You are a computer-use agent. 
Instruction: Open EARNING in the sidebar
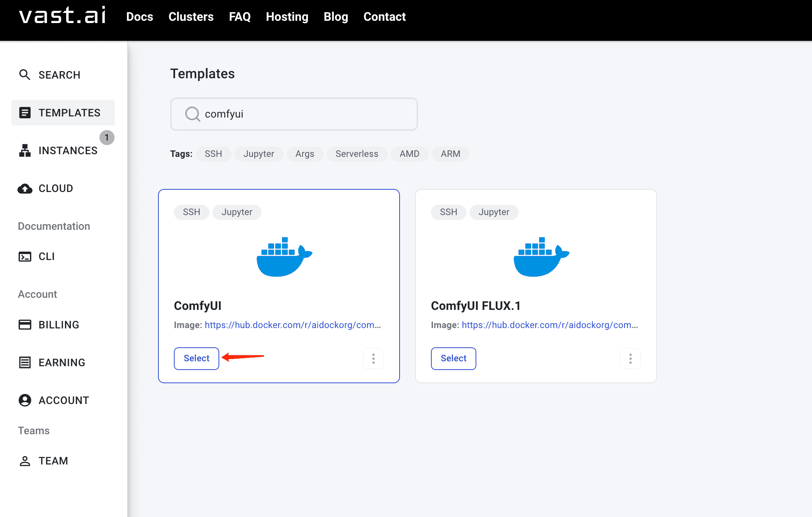(x=62, y=362)
